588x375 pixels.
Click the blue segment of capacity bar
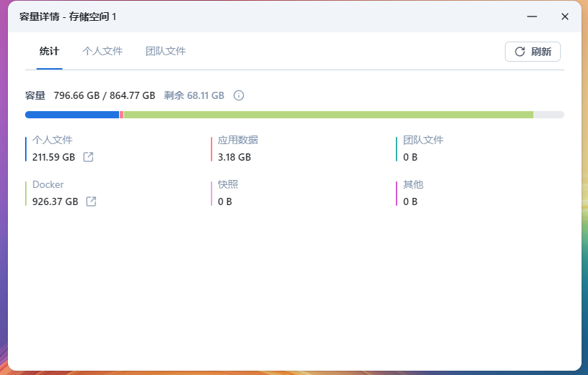[72, 115]
